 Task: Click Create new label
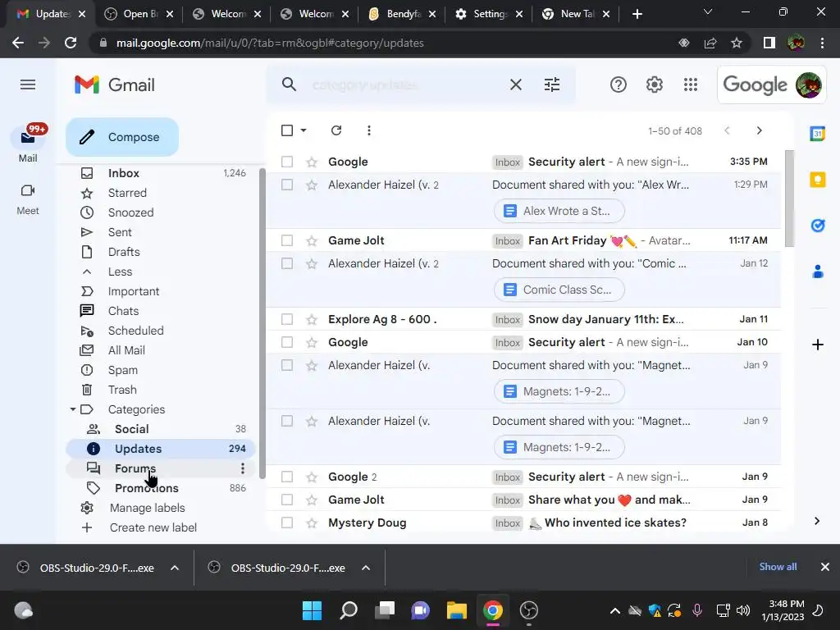(x=153, y=527)
